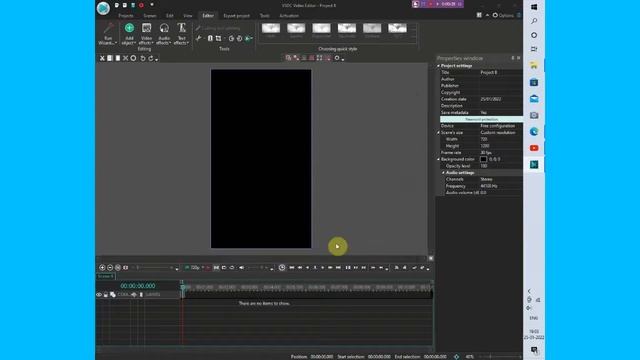
Task: Click the redo arrow icon
Action: [151, 58]
